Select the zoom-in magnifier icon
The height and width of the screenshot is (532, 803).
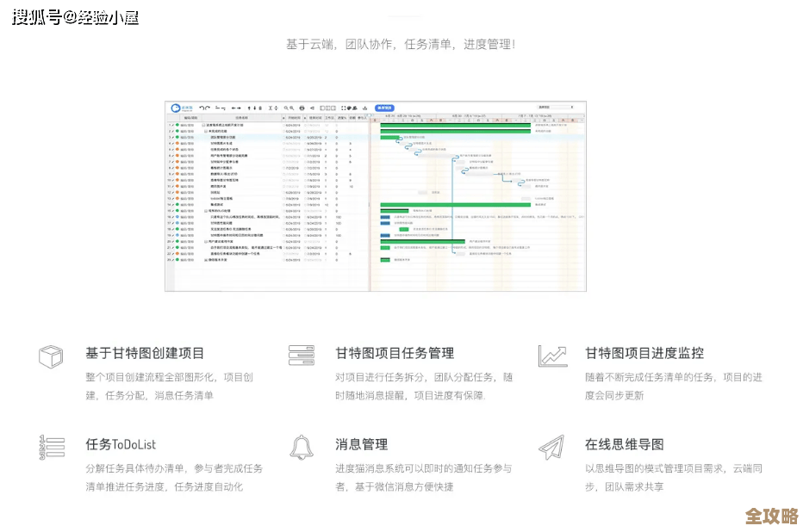(287, 108)
